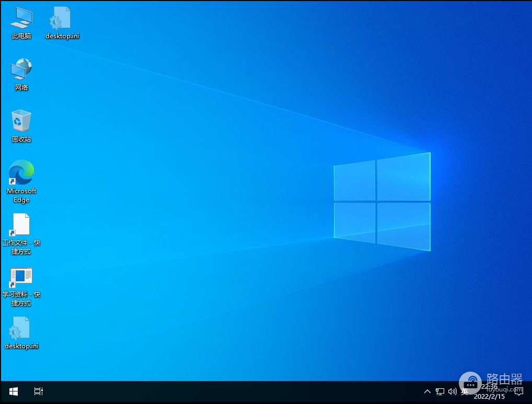Open Task View from the taskbar
The width and height of the screenshot is (532, 404).
coord(38,391)
